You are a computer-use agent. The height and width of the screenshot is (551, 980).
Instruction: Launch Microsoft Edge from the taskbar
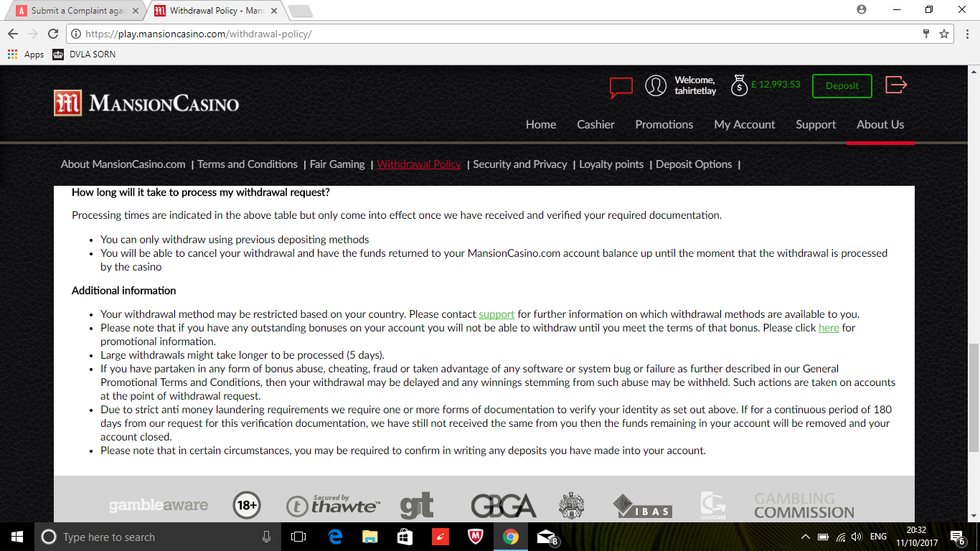click(x=335, y=537)
